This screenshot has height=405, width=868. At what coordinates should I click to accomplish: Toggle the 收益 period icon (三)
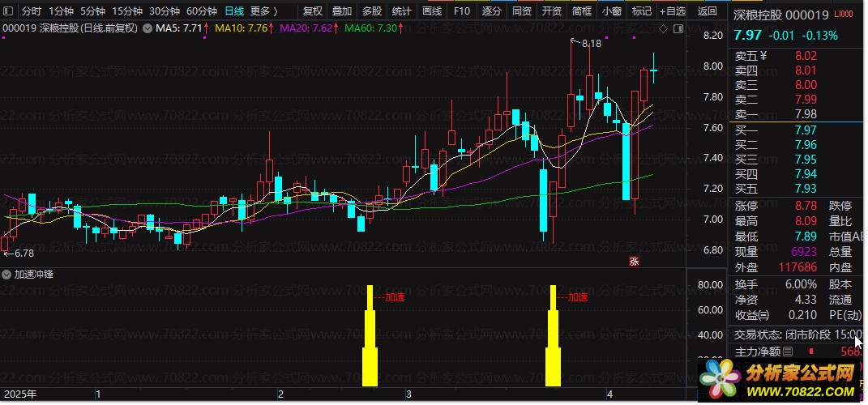[764, 315]
